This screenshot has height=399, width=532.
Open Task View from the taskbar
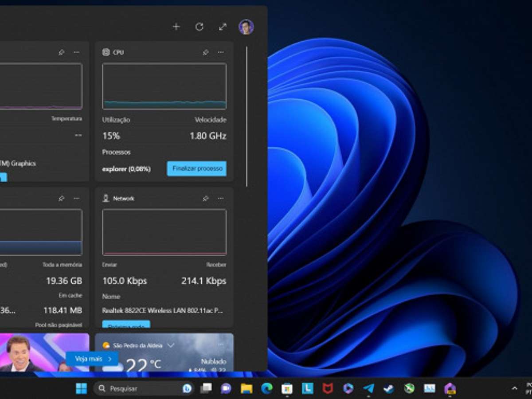[206, 389]
